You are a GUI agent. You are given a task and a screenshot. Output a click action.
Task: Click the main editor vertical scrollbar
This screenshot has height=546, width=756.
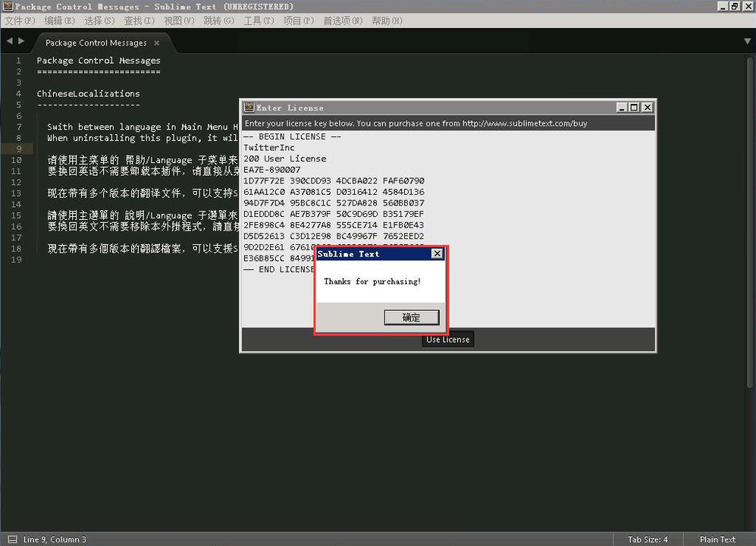(750, 222)
